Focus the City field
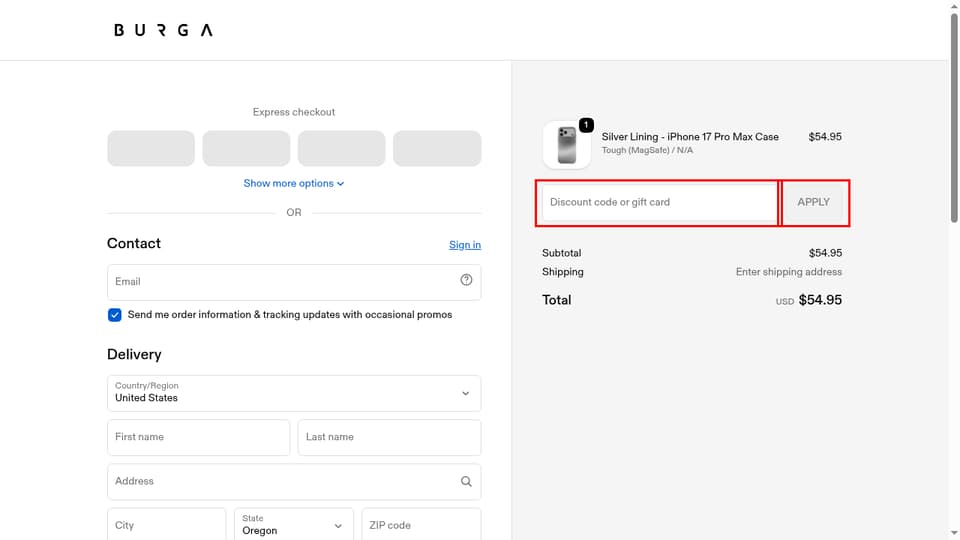The height and width of the screenshot is (540, 960). (x=167, y=525)
